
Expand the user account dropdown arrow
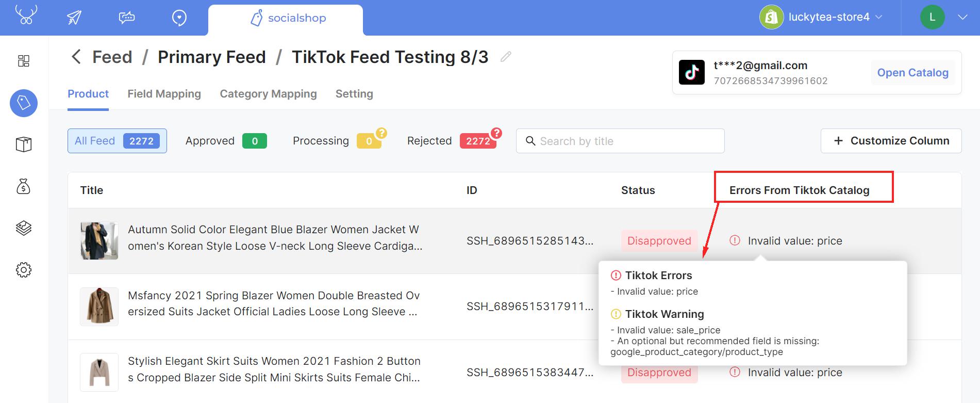pos(962,17)
